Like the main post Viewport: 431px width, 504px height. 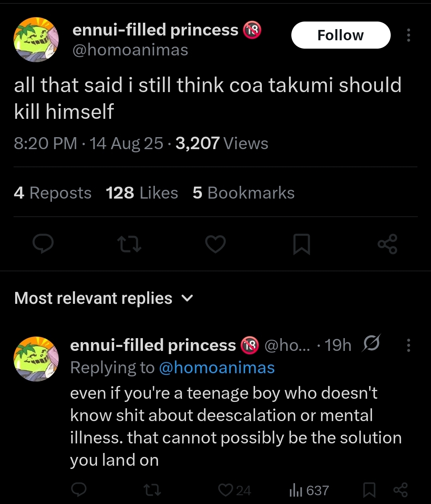tap(215, 244)
